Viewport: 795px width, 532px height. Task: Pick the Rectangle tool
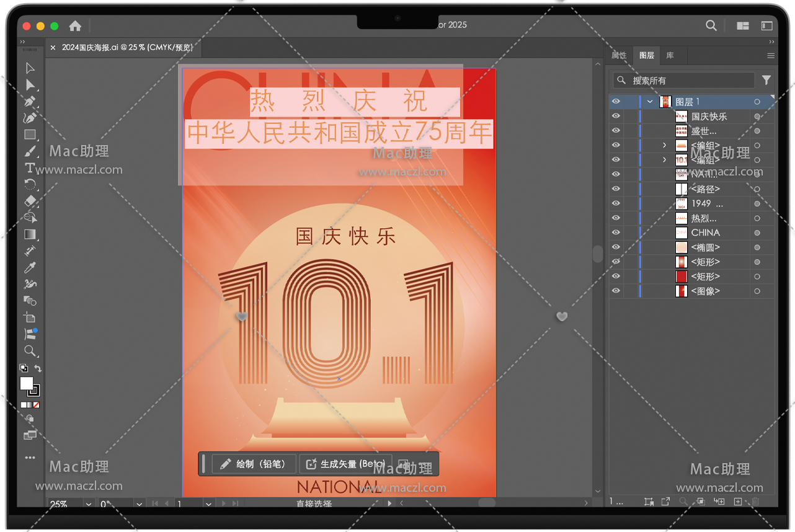coord(30,135)
